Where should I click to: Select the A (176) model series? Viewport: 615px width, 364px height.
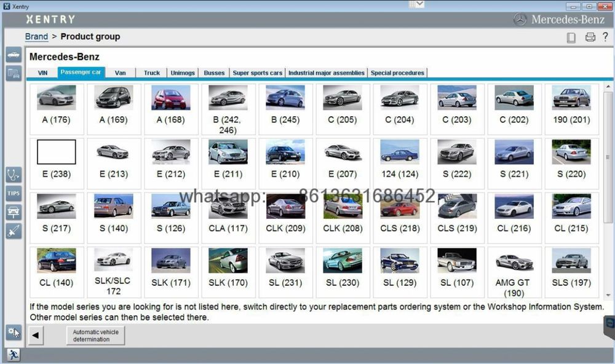57,109
